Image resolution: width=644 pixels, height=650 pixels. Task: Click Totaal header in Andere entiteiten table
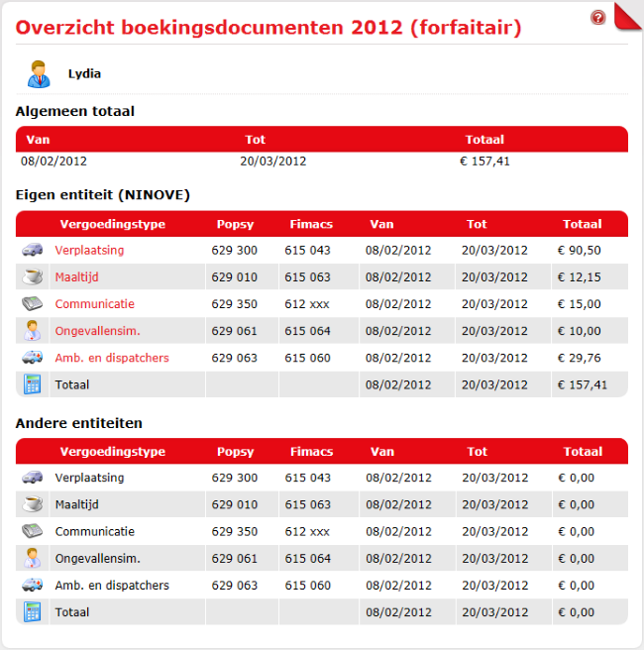(x=583, y=452)
